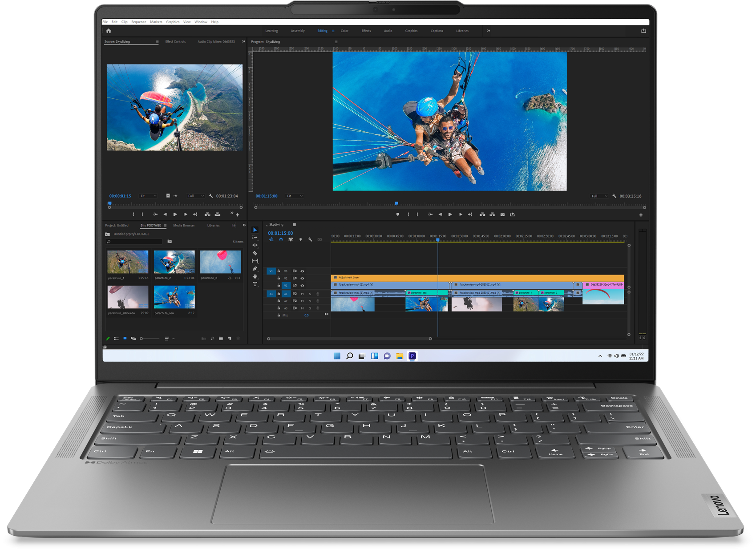Switch to the Effect Controls tab
The height and width of the screenshot is (550, 756).
(175, 41)
